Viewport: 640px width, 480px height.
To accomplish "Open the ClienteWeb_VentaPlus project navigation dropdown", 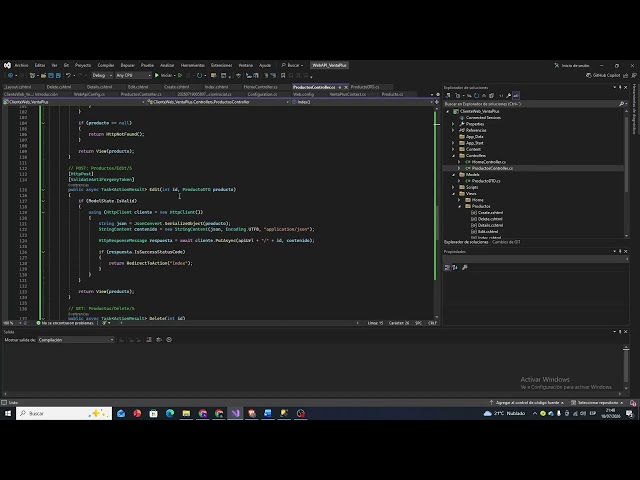I will (74, 102).
